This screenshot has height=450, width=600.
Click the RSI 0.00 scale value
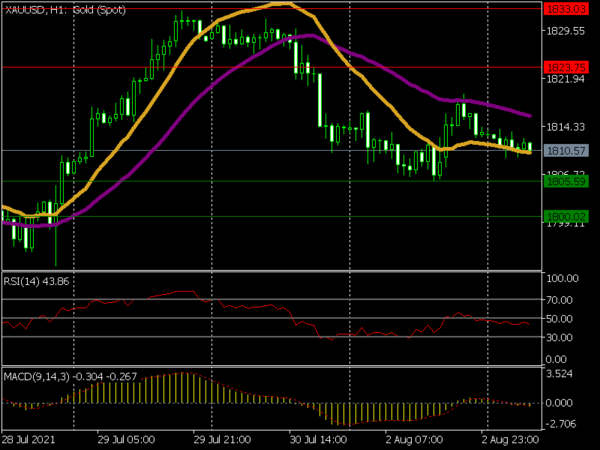point(556,359)
